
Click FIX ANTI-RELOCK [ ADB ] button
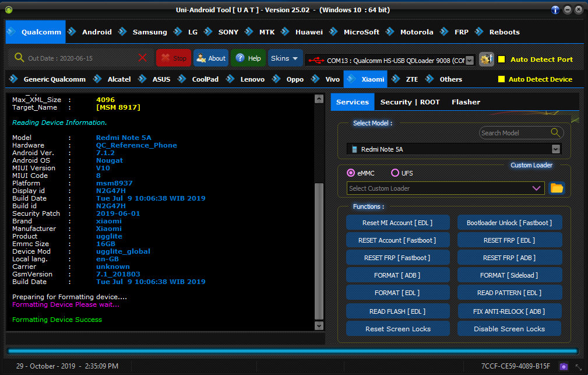[509, 311]
